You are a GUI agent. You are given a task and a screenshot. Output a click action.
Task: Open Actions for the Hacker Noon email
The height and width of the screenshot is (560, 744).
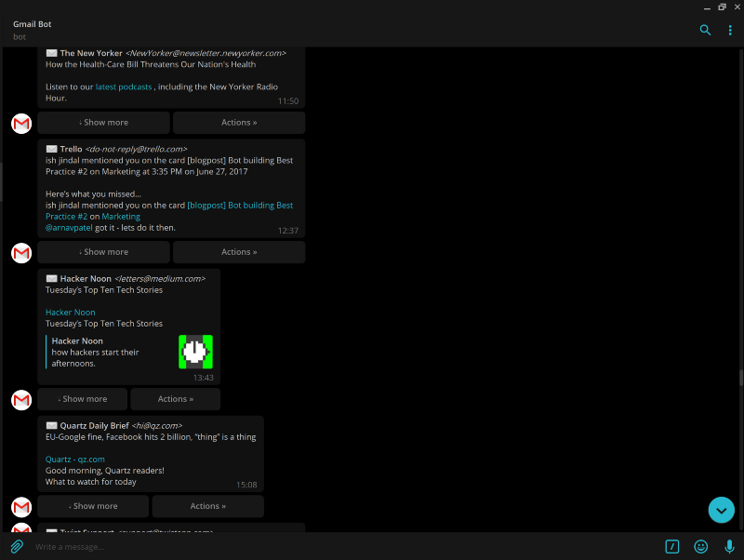click(x=176, y=399)
